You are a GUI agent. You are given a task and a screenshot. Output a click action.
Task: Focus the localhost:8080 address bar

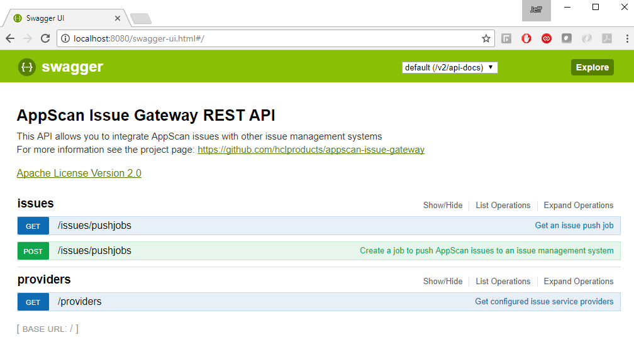pyautogui.click(x=275, y=38)
